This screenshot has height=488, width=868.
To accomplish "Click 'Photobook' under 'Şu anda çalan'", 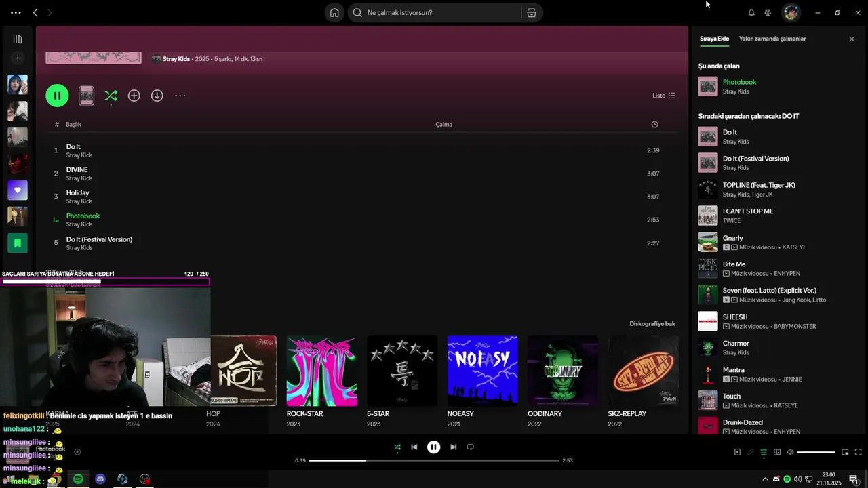I will pos(739,82).
